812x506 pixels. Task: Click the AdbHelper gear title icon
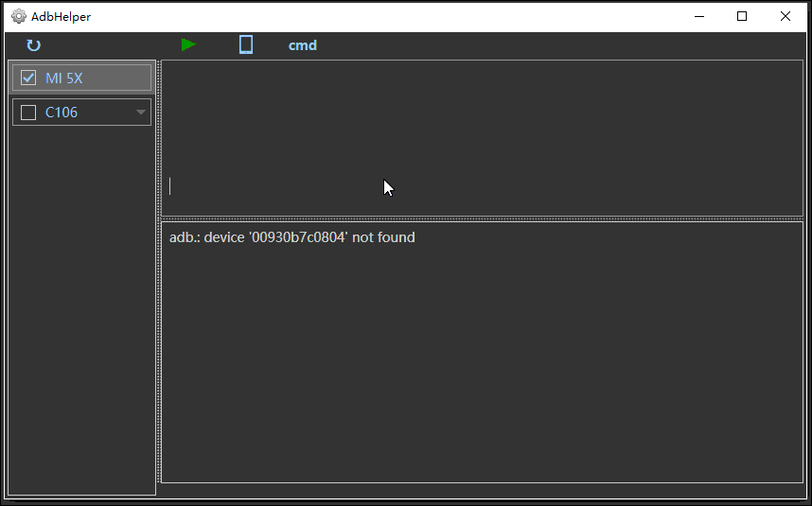coord(19,17)
